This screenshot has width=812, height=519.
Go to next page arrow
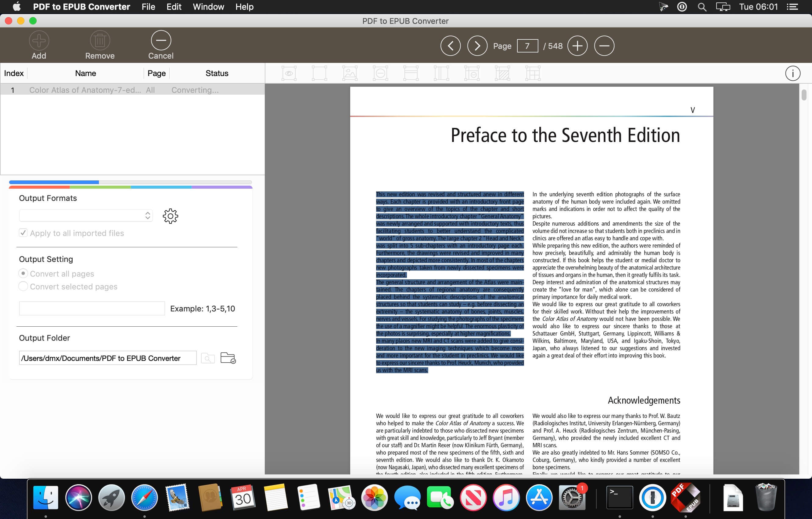[x=477, y=45]
